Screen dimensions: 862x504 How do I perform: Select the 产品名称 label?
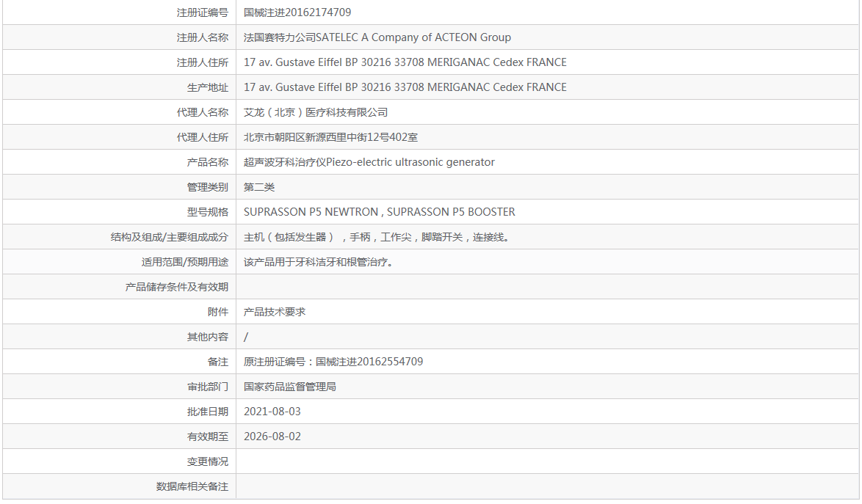coord(208,163)
